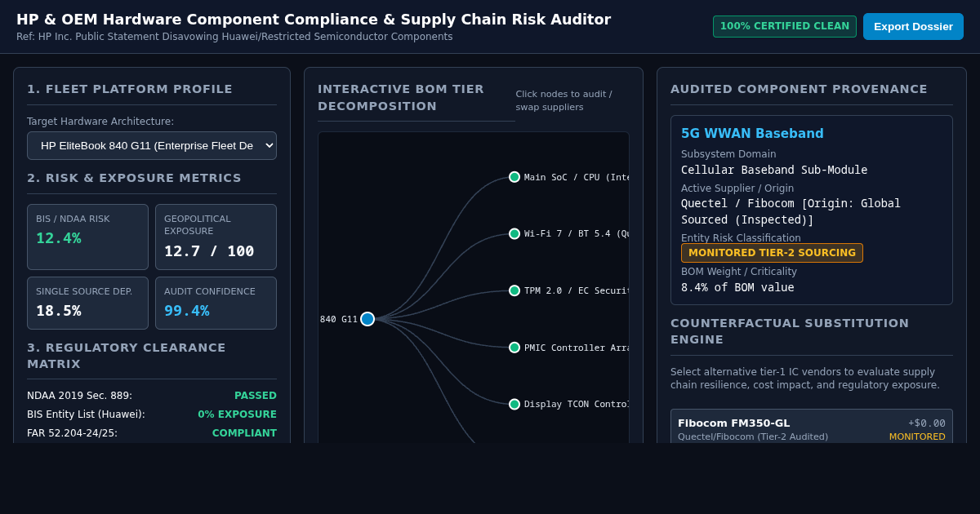
Task: Click the BIS / NDAA Risk 12.4% card
Action: 87,237
